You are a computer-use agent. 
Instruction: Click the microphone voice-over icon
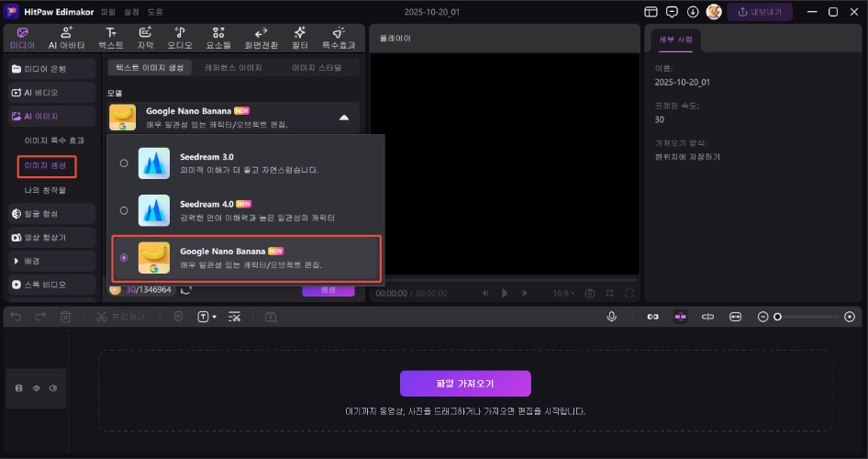[611, 317]
